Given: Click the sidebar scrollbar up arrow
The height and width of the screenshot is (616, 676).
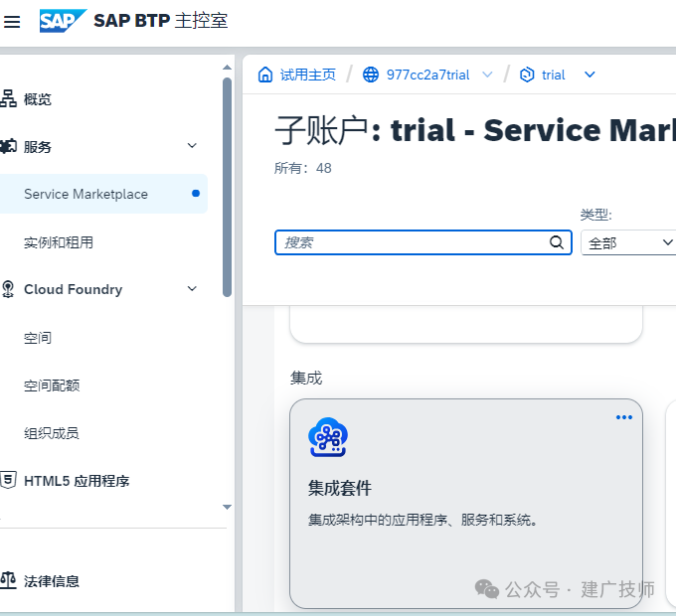Looking at the screenshot, I should (228, 68).
